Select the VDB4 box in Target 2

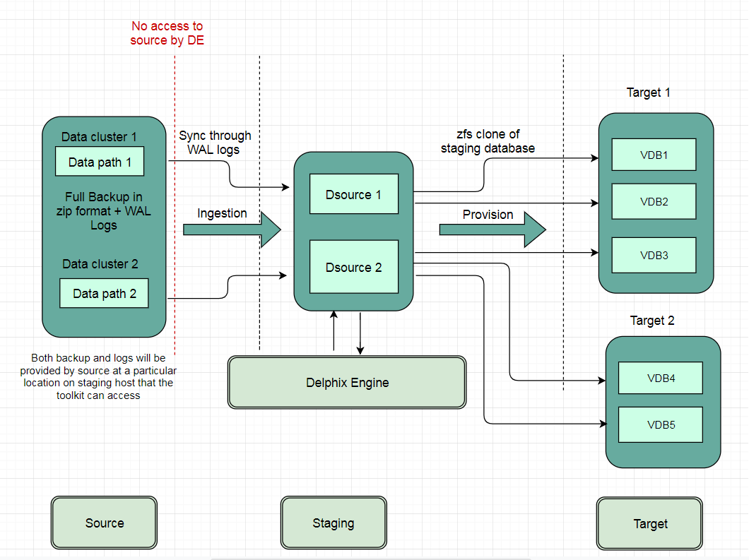pyautogui.click(x=661, y=379)
